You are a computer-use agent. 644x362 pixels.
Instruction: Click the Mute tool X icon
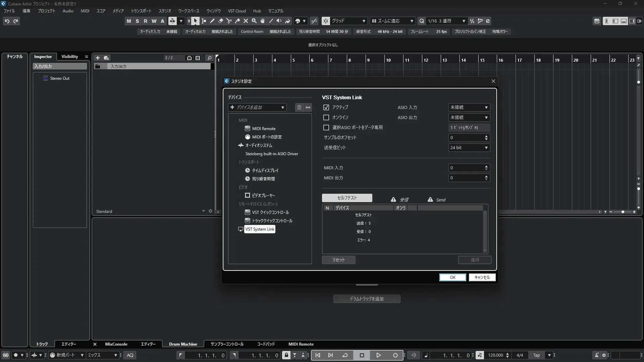coord(246,21)
